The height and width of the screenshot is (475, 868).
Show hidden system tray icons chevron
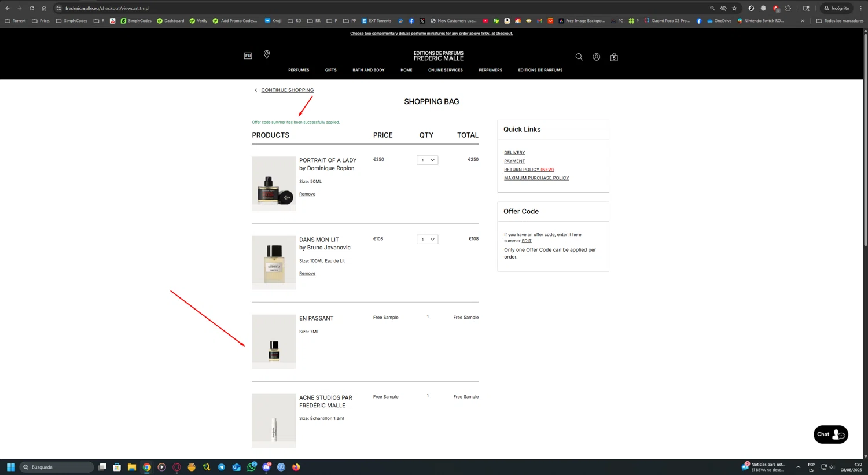798,467
